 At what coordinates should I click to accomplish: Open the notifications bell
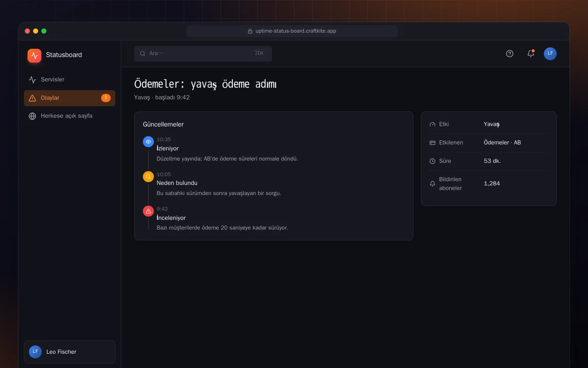click(x=531, y=53)
